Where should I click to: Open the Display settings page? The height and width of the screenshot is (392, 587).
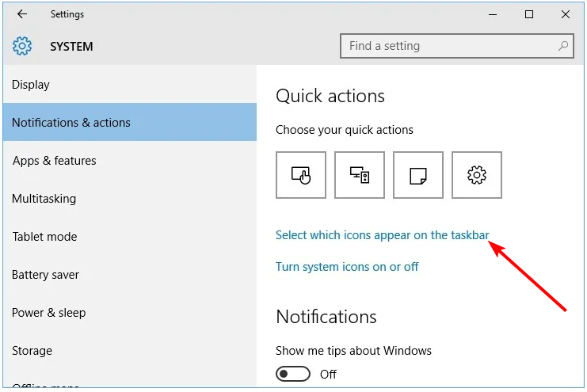click(x=31, y=85)
